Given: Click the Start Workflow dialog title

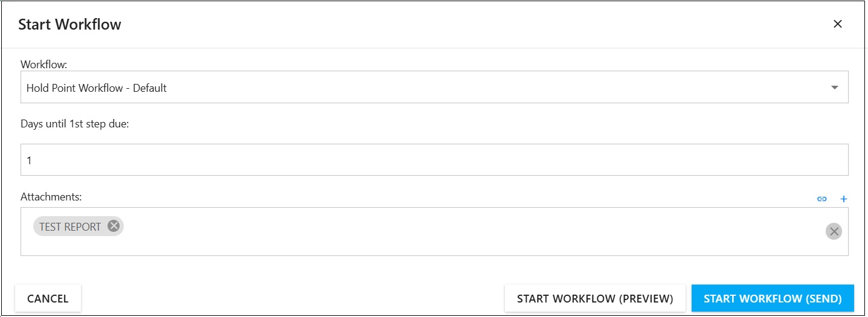Looking at the screenshot, I should [x=69, y=24].
